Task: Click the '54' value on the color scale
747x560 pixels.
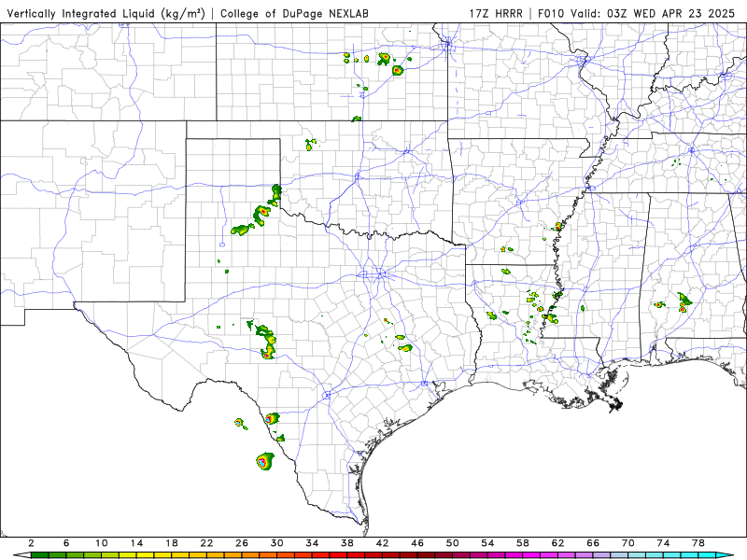Action: (487, 543)
